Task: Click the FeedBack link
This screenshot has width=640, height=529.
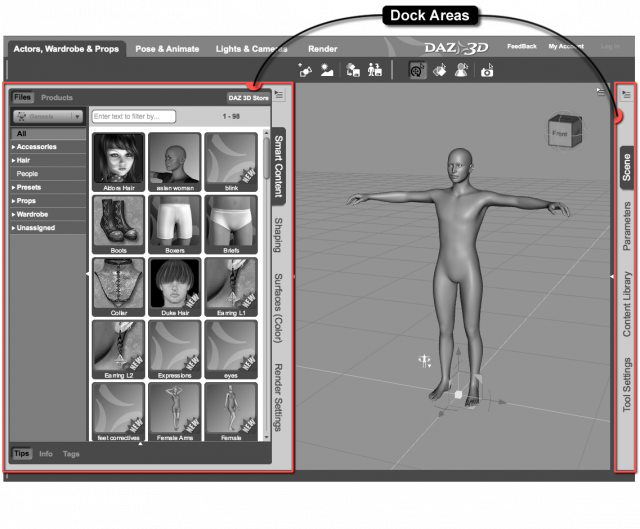Action: click(x=522, y=46)
